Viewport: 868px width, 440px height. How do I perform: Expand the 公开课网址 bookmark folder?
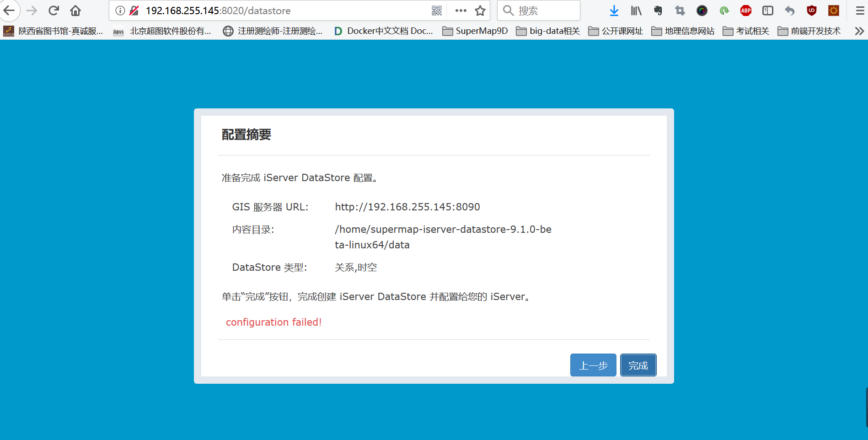[616, 31]
